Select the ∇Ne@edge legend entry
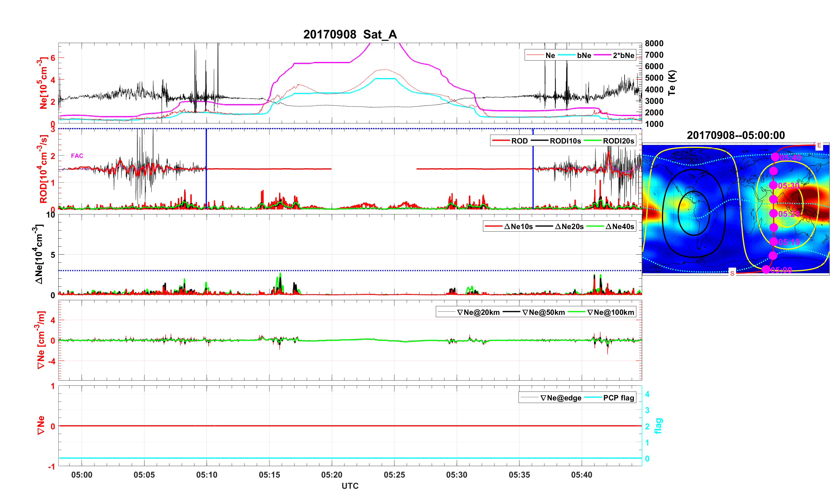 tap(561, 398)
